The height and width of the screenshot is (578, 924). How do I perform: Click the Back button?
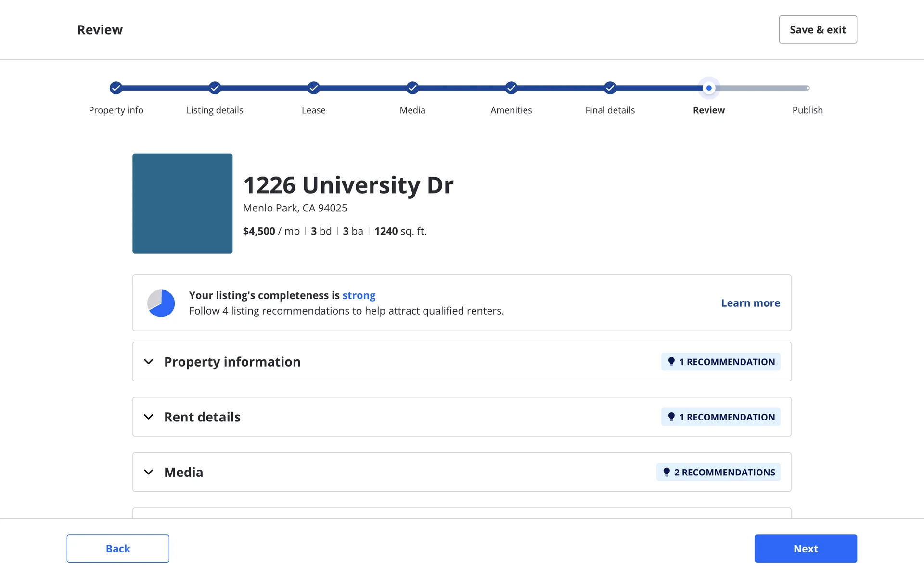click(x=118, y=548)
